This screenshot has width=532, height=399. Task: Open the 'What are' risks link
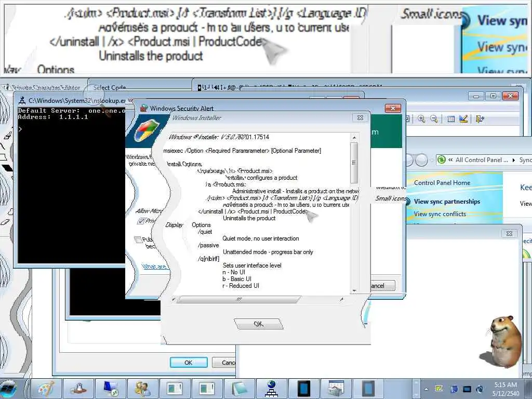coord(154,267)
